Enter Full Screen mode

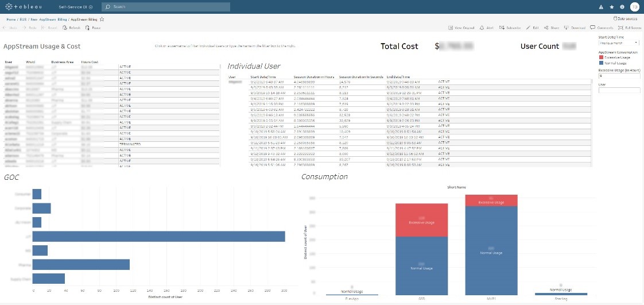pos(630,28)
